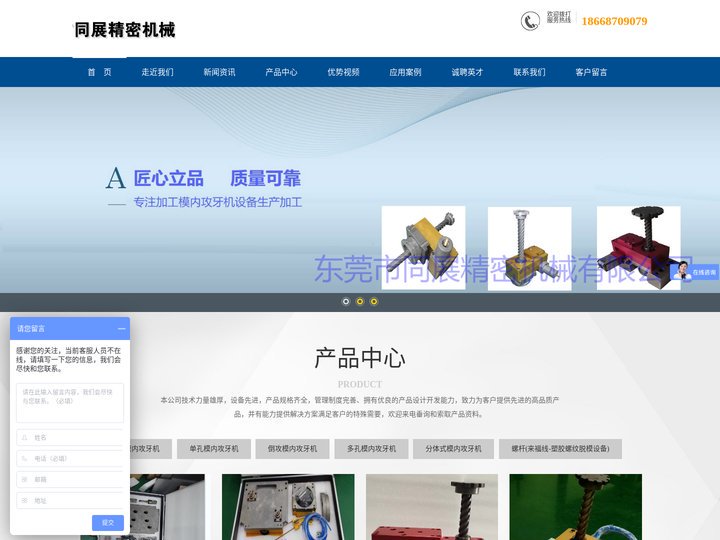This screenshot has height=540, width=720.
Task: Go to 诚聘英才 careers page
Action: point(467,72)
